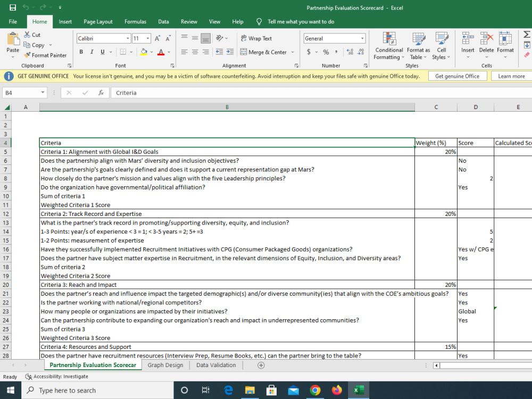Open Cell Styles gallery
The width and height of the screenshot is (532, 399).
[441, 46]
